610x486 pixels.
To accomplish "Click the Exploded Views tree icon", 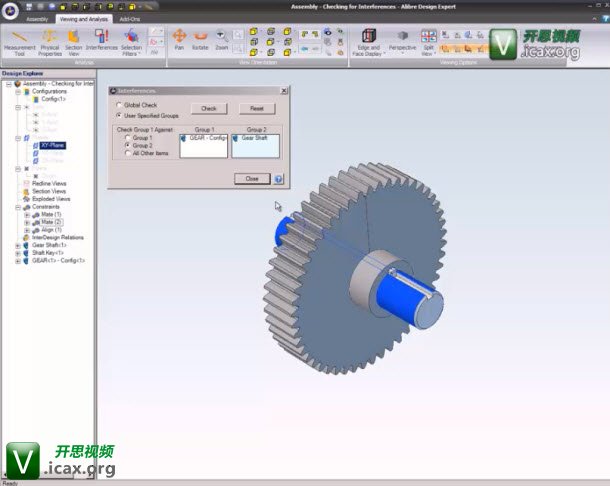I will pos(26,199).
